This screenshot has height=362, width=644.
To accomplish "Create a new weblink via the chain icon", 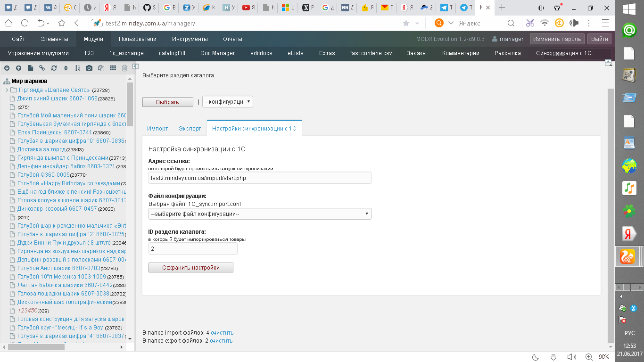I will tap(42, 68).
